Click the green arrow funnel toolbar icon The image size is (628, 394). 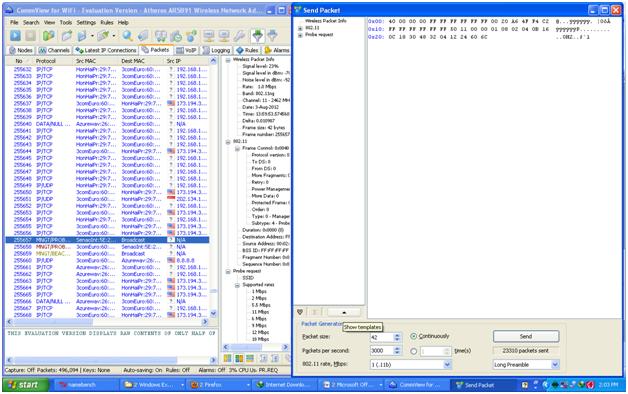coord(258,36)
